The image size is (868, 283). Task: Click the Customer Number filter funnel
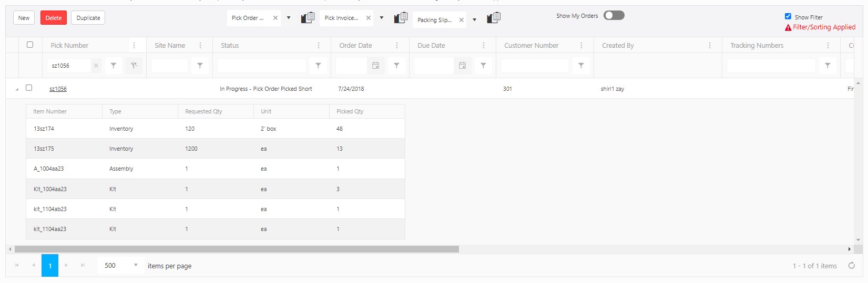pos(581,66)
